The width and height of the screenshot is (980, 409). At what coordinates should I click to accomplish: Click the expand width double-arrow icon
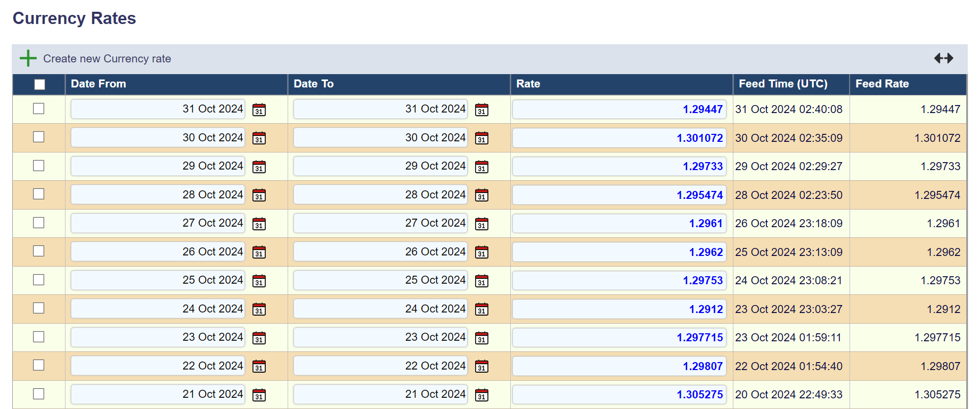(943, 58)
